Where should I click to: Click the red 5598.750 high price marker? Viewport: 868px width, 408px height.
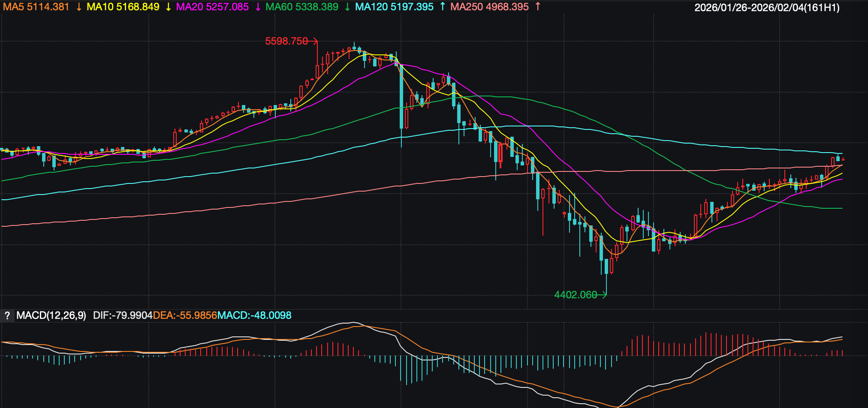(x=286, y=41)
